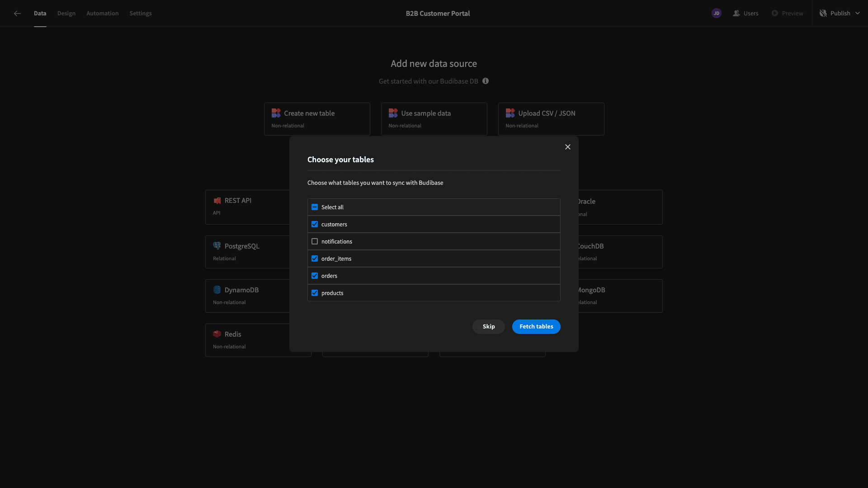
Task: Expand the Publish dropdown arrow
Action: coord(858,14)
